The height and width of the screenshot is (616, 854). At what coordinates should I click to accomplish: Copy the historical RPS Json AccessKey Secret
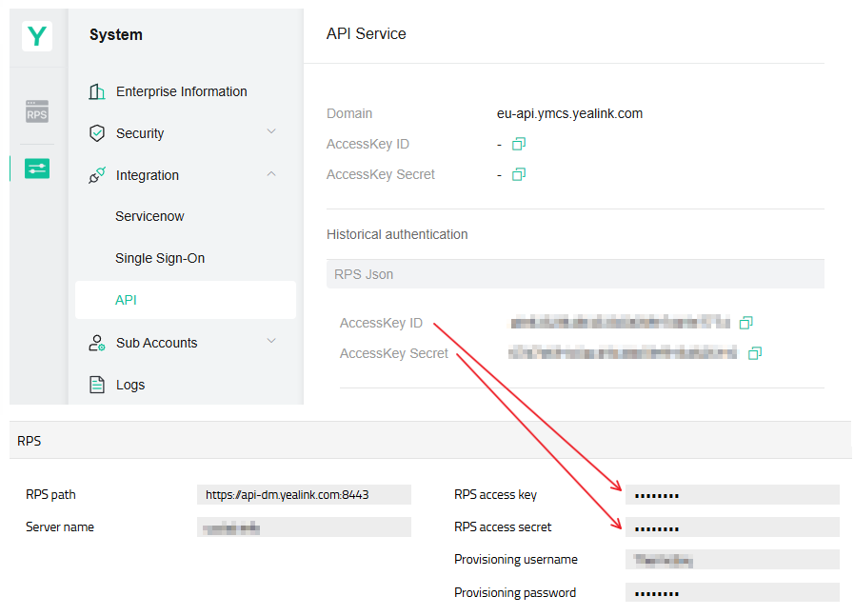pos(754,353)
